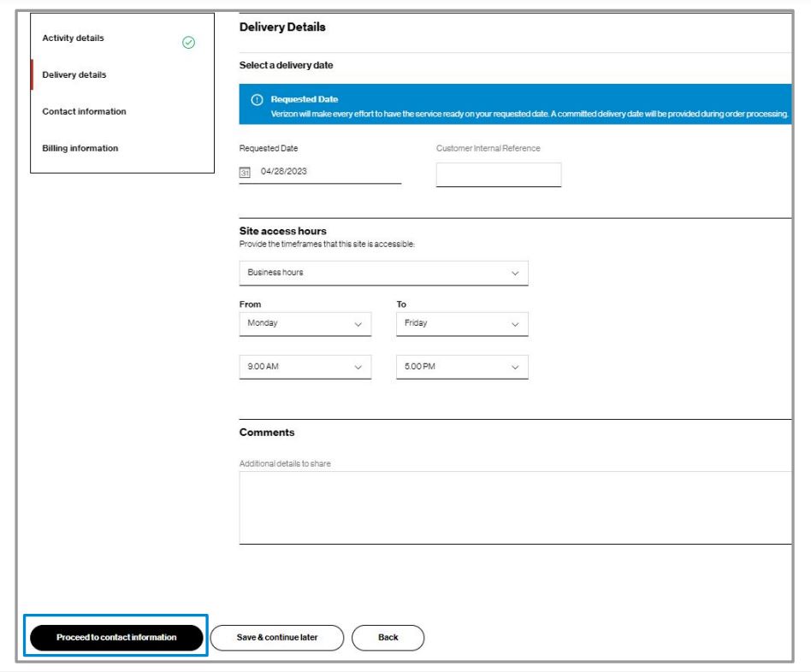Expand the From day dropdown showing Monday
Image resolution: width=811 pixels, height=672 pixels.
305,324
